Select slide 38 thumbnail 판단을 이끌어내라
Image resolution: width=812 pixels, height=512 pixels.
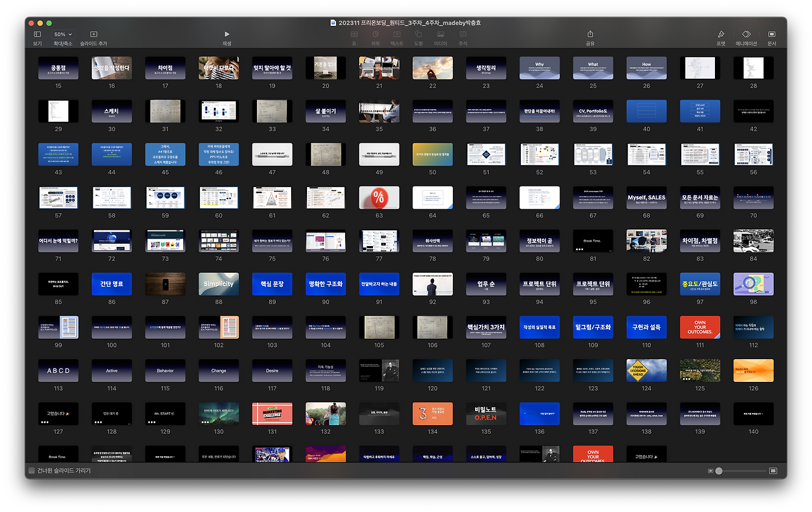(539, 111)
